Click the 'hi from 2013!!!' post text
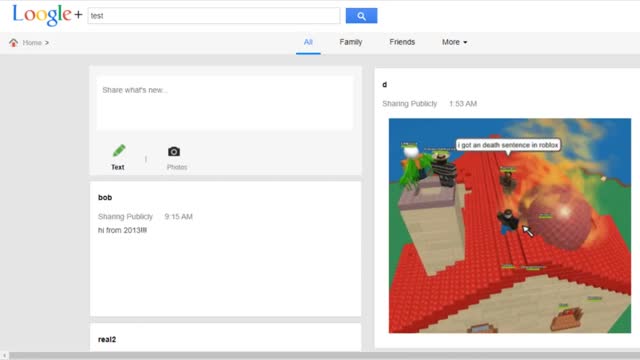 [122, 230]
